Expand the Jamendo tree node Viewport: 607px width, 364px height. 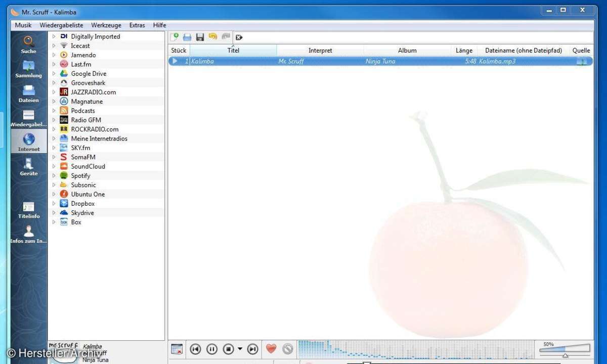tap(54, 55)
